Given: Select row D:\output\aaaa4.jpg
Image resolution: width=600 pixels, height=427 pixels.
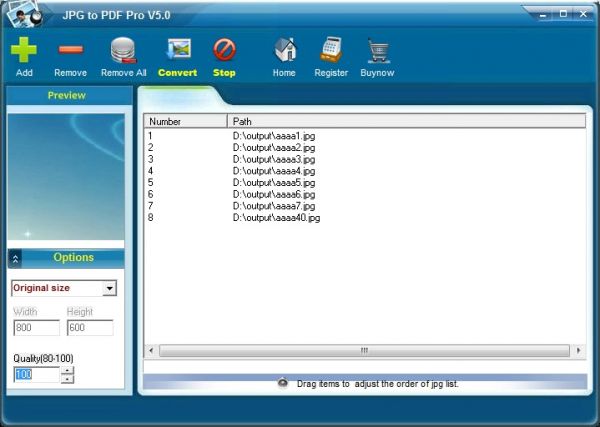Looking at the screenshot, I should click(x=274, y=171).
